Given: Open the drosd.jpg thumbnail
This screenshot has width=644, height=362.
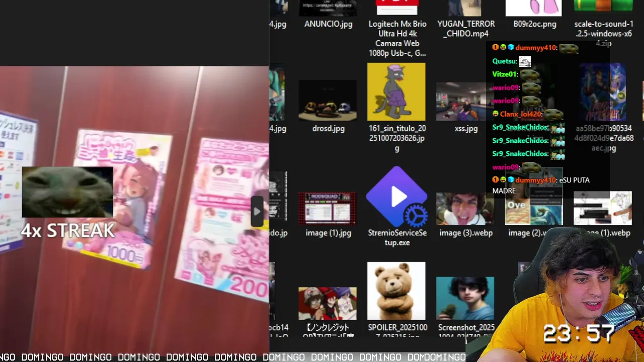Looking at the screenshot, I should click(x=328, y=101).
